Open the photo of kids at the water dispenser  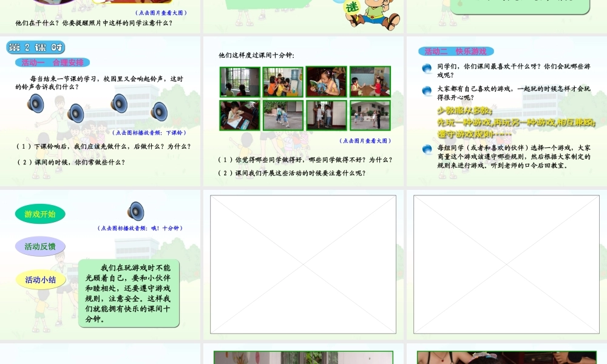(x=283, y=82)
